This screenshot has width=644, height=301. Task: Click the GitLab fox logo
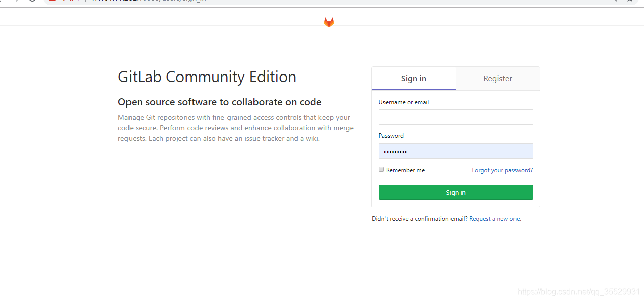click(x=329, y=22)
